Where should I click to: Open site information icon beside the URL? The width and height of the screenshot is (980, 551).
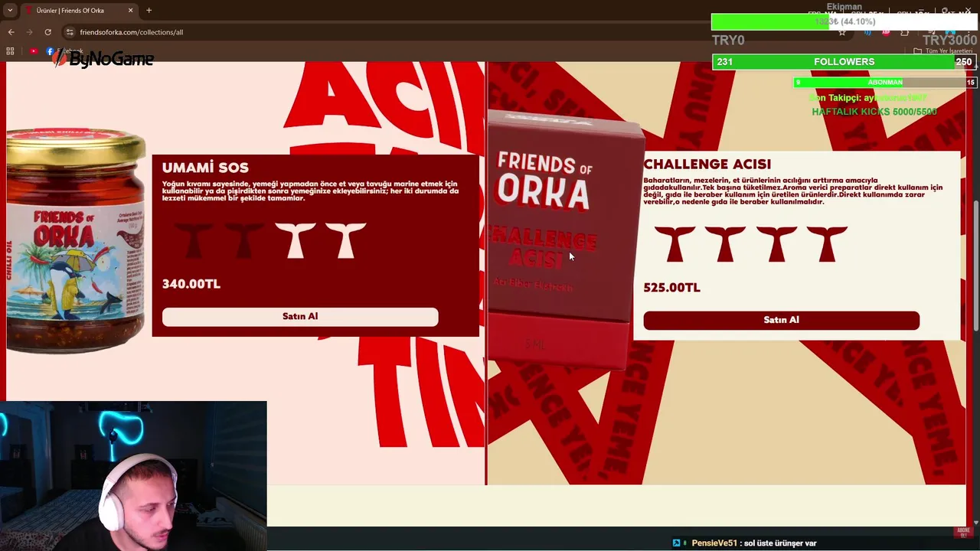point(70,32)
